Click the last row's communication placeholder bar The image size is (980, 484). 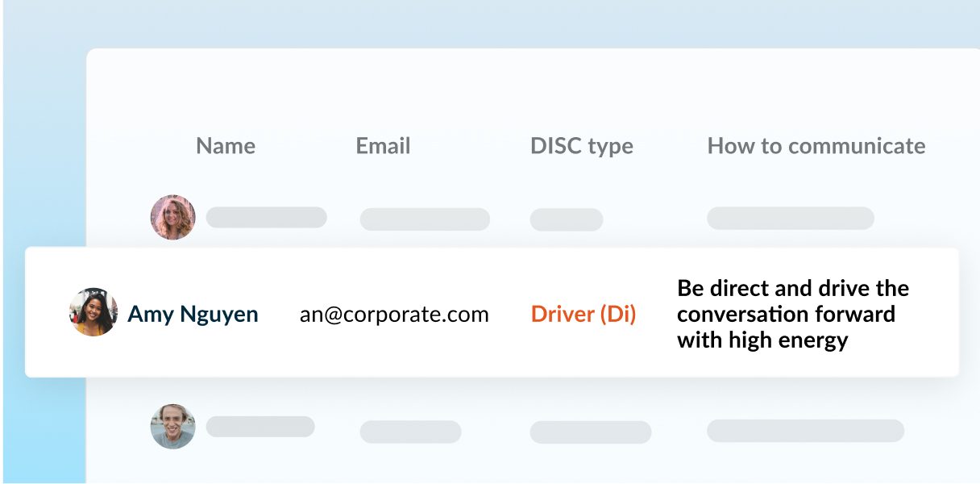click(805, 430)
